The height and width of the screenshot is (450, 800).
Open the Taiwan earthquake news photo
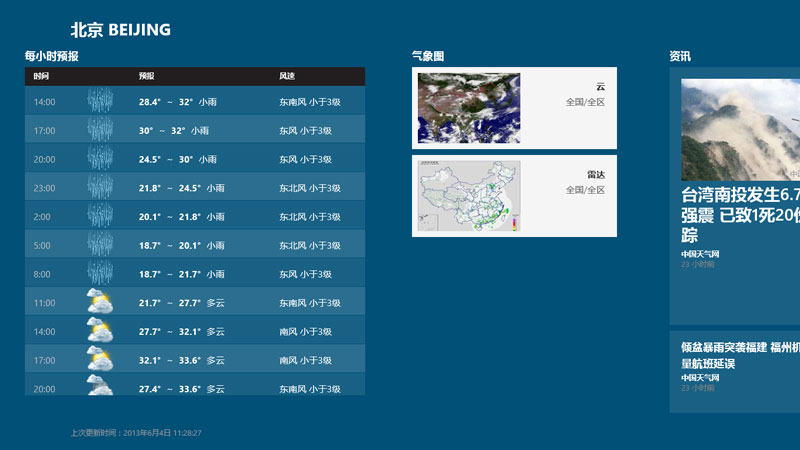pos(741,129)
